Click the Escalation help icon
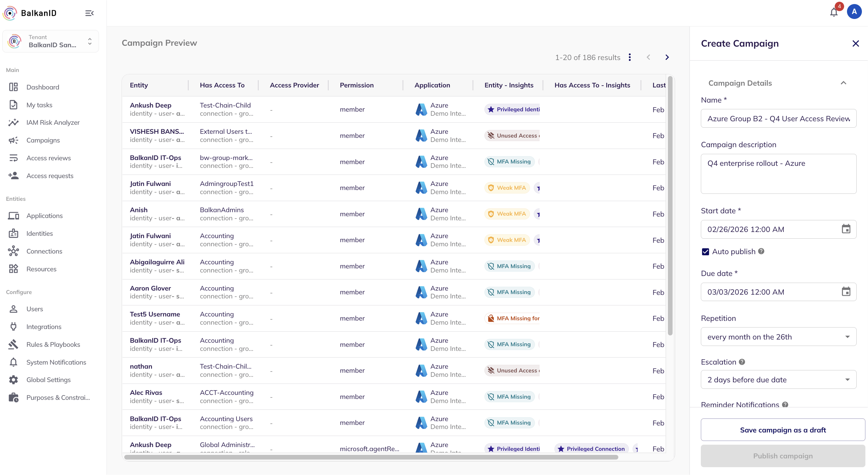The width and height of the screenshot is (868, 475). [742, 362]
